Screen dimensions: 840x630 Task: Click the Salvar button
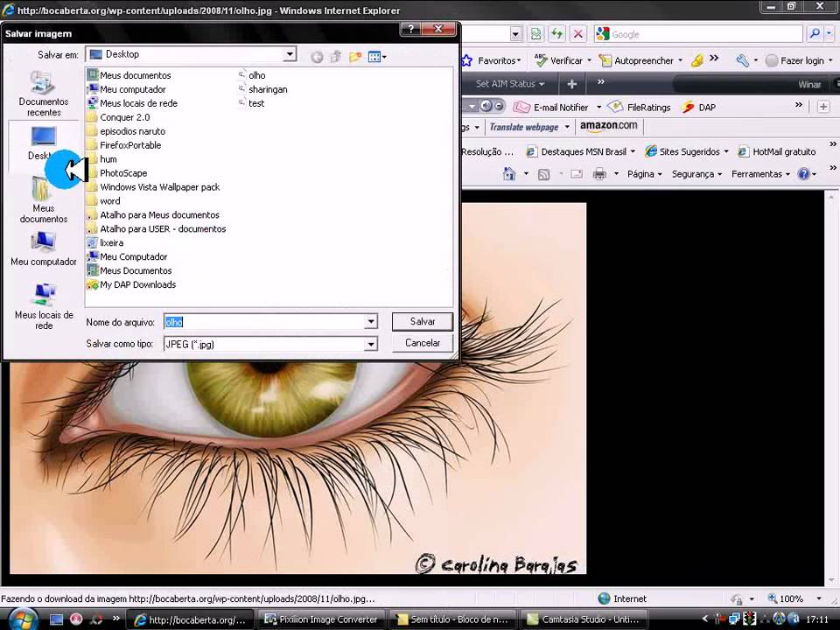pyautogui.click(x=422, y=321)
